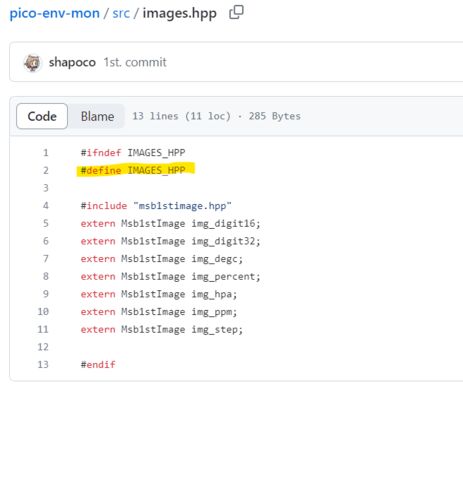Image resolution: width=463 pixels, height=500 pixels.
Task: Click the #endif directive
Action: 98,364
